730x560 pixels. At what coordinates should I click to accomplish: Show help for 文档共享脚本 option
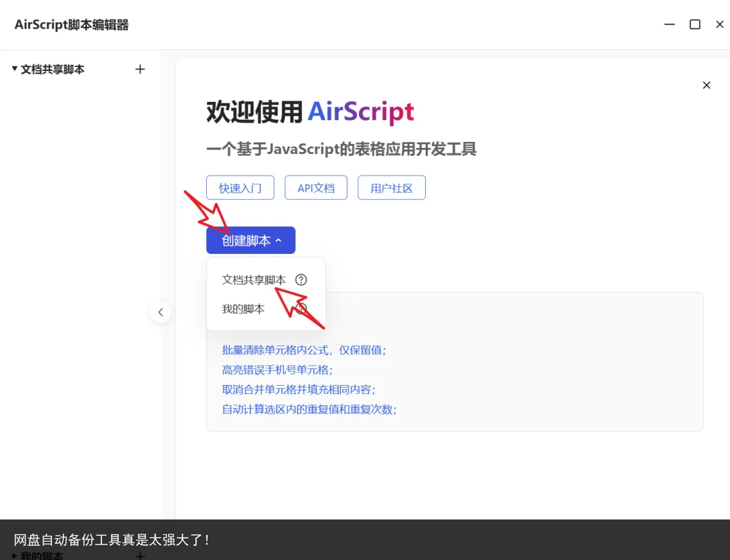click(301, 280)
